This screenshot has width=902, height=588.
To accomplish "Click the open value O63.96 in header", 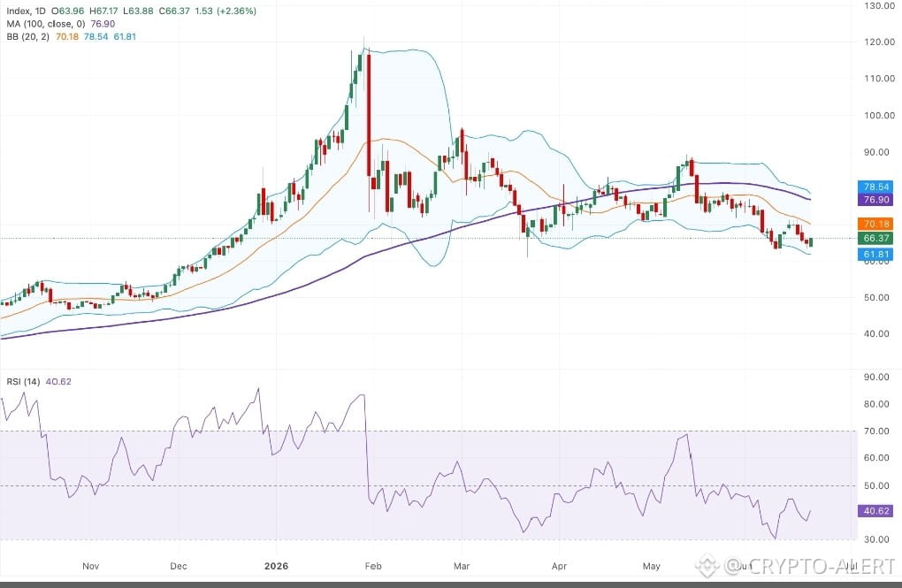I will pyautogui.click(x=68, y=11).
